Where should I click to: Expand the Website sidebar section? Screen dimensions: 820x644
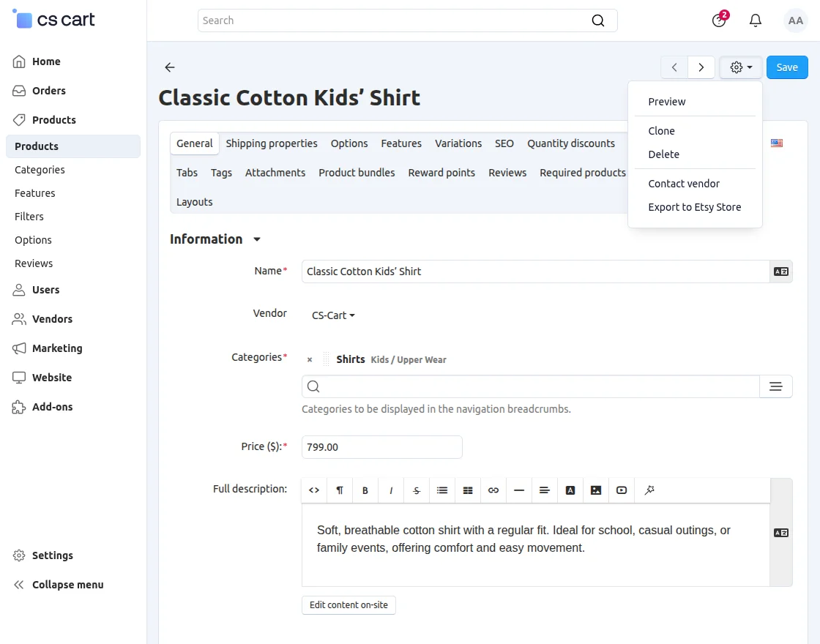click(42, 378)
